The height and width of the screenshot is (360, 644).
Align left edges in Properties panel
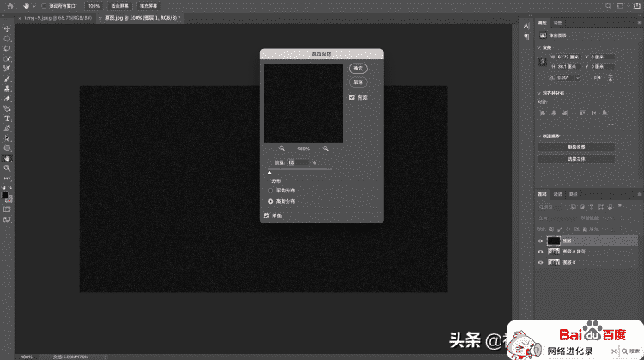tap(542, 113)
